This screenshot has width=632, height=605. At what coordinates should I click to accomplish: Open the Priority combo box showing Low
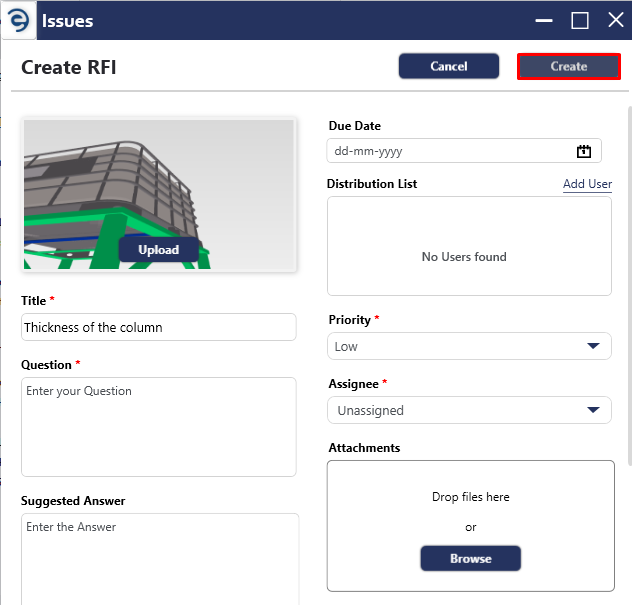tap(469, 346)
